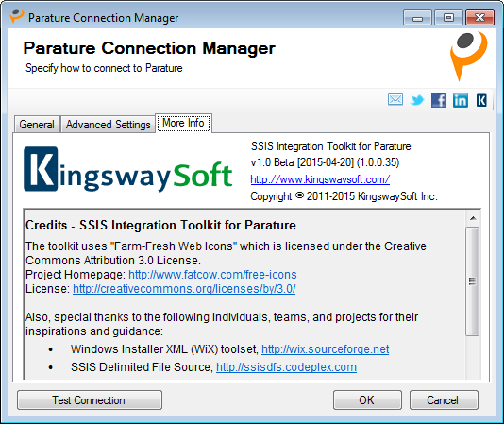Click the credits scrollbar up arrow
This screenshot has height=424, width=504.
tap(473, 218)
